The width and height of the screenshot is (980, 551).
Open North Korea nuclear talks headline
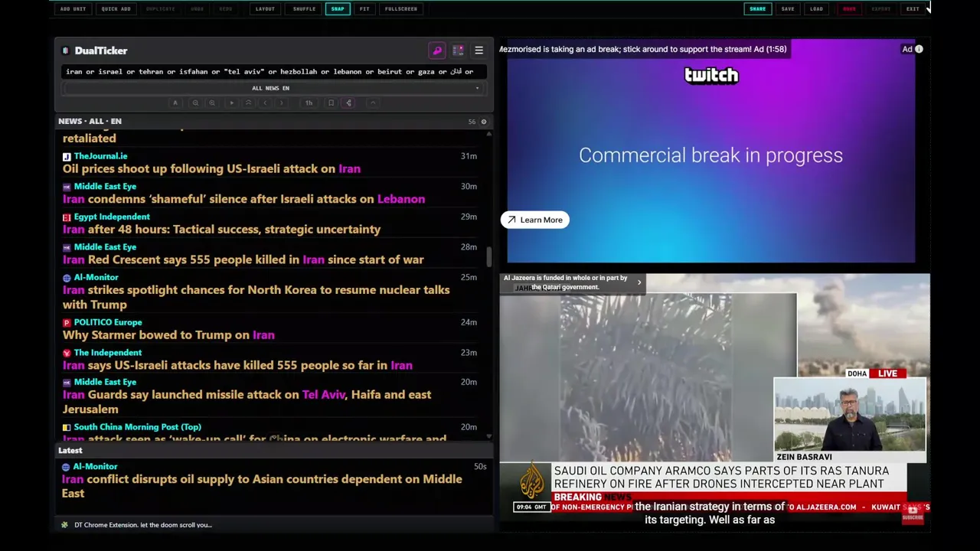tap(256, 297)
